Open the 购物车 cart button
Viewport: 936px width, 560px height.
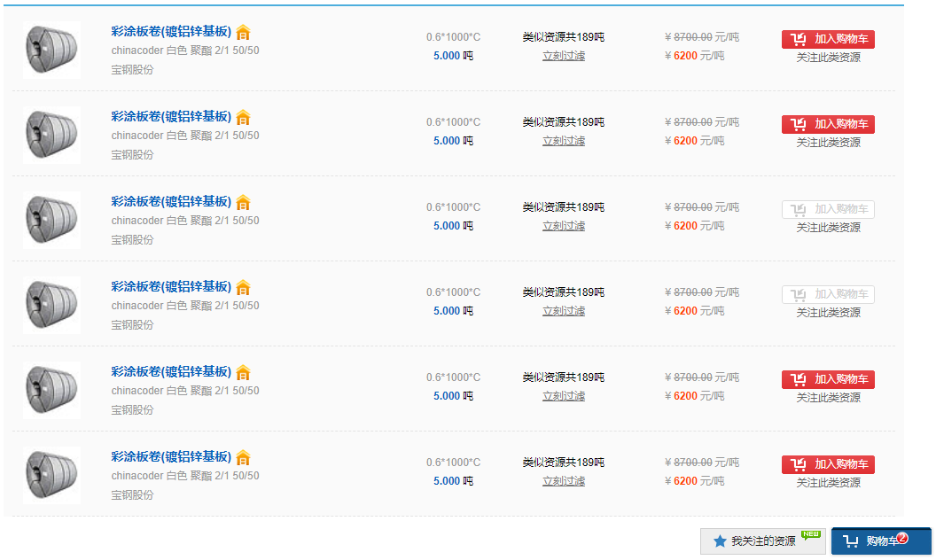click(x=880, y=541)
